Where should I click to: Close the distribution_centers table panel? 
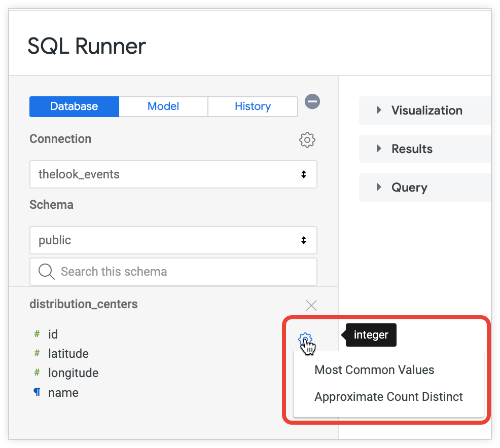click(311, 305)
